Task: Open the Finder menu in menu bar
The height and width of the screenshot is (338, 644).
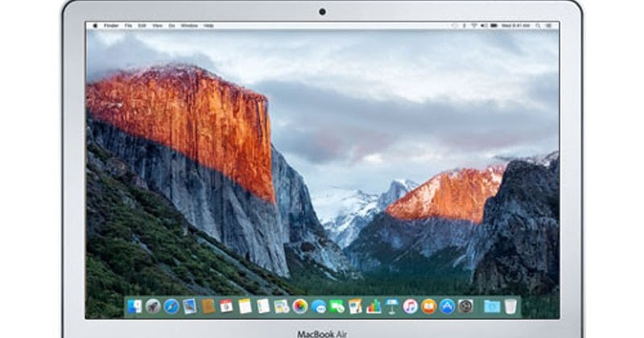Action: (111, 26)
